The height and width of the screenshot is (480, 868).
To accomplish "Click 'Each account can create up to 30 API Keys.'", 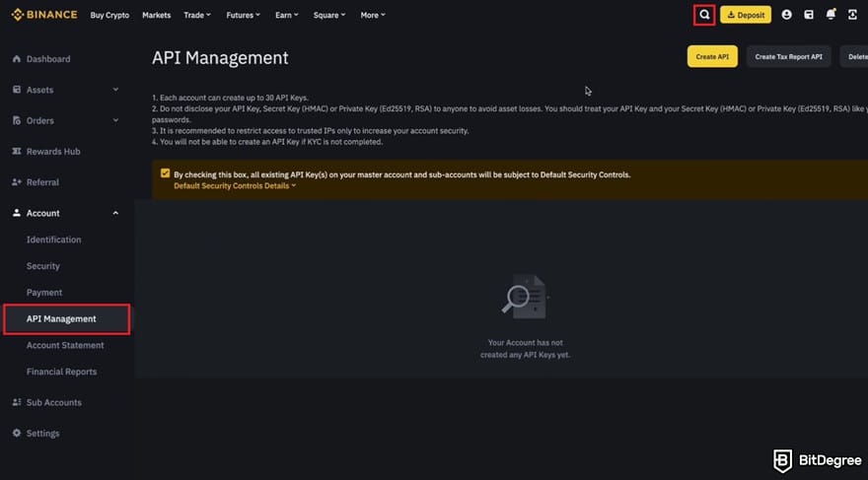I will pyautogui.click(x=230, y=98).
